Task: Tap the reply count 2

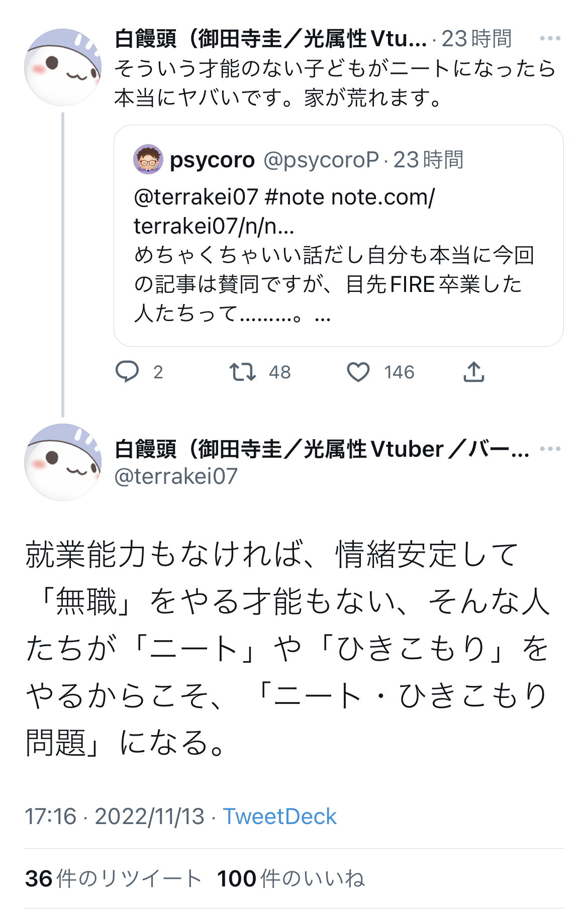Action: (x=158, y=372)
